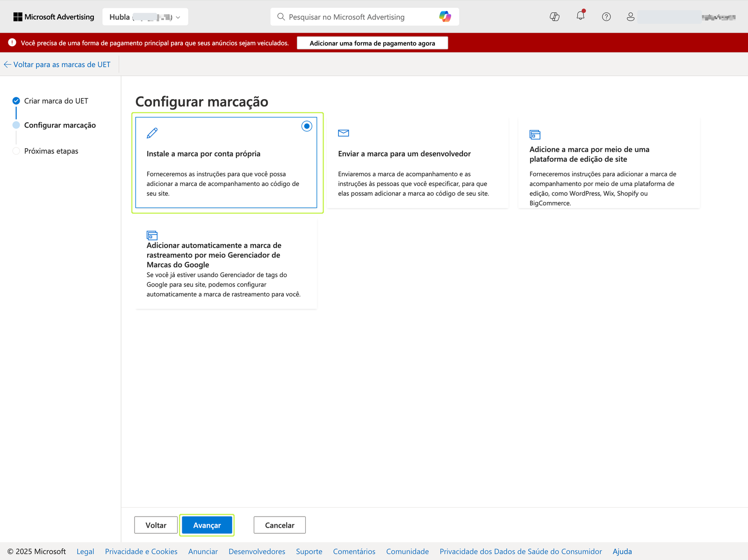Open Privacidade dos Dados de Saúde link
Image resolution: width=748 pixels, height=560 pixels.
tap(521, 552)
